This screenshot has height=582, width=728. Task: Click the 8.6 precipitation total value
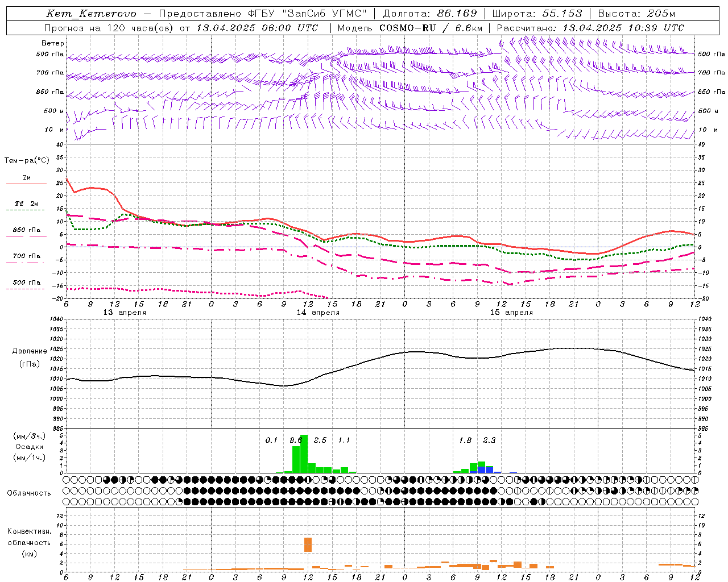pyautogui.click(x=296, y=440)
